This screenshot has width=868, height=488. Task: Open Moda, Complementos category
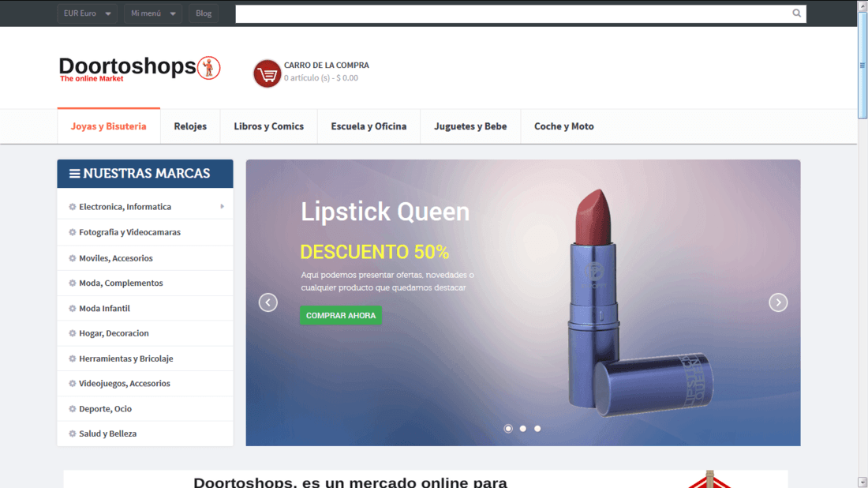click(121, 283)
